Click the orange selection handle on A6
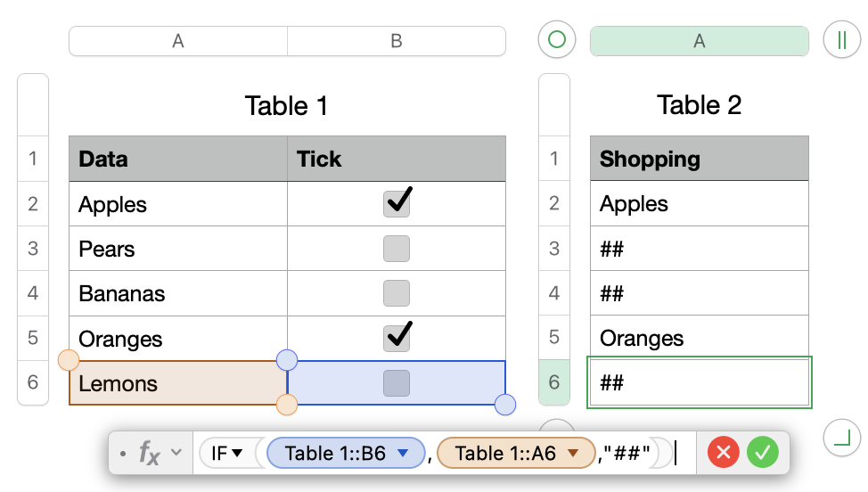Image resolution: width=868 pixels, height=492 pixels. click(x=69, y=360)
